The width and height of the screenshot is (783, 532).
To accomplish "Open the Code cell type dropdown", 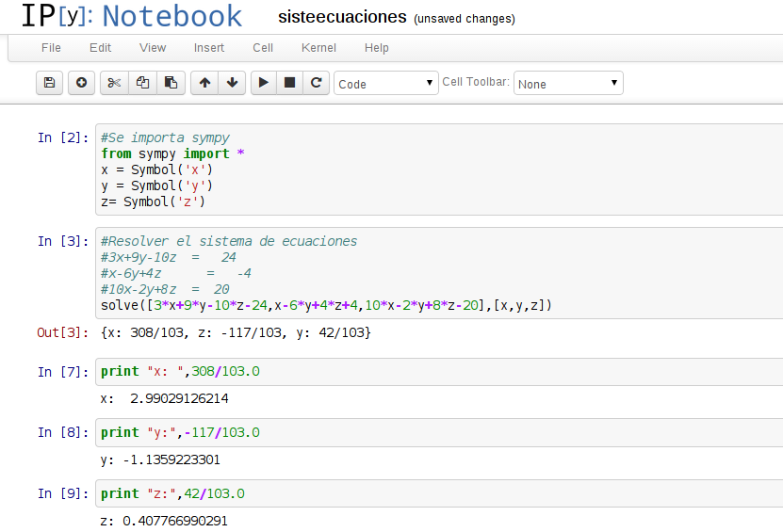I will [386, 84].
